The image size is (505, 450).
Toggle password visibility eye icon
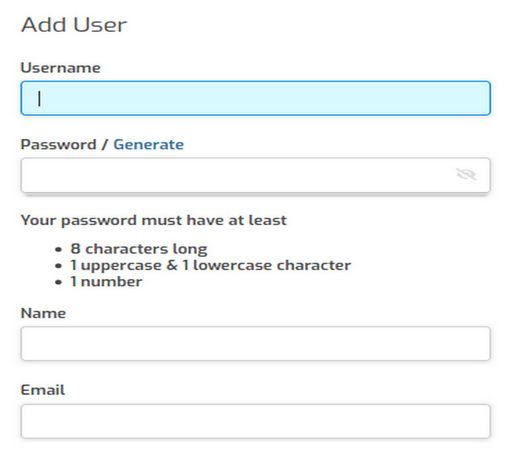click(x=466, y=174)
